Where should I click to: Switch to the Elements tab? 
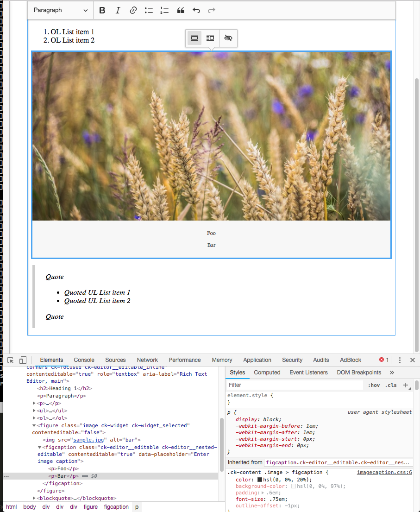pyautogui.click(x=51, y=360)
